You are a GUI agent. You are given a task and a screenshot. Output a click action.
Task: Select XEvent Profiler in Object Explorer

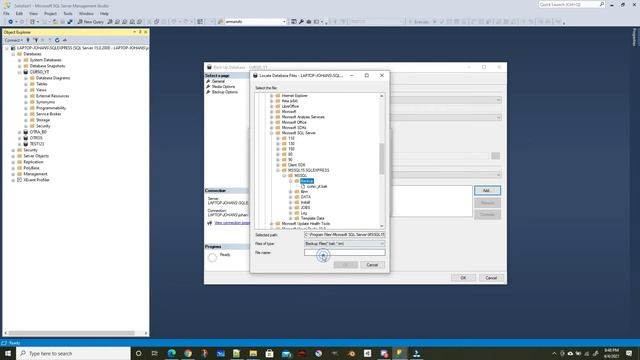36,180
